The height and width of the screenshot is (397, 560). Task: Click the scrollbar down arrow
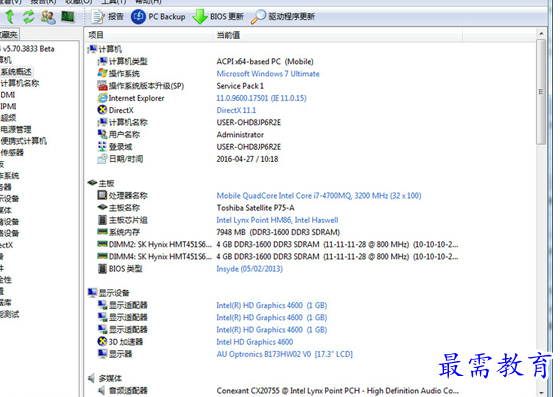pos(541,393)
